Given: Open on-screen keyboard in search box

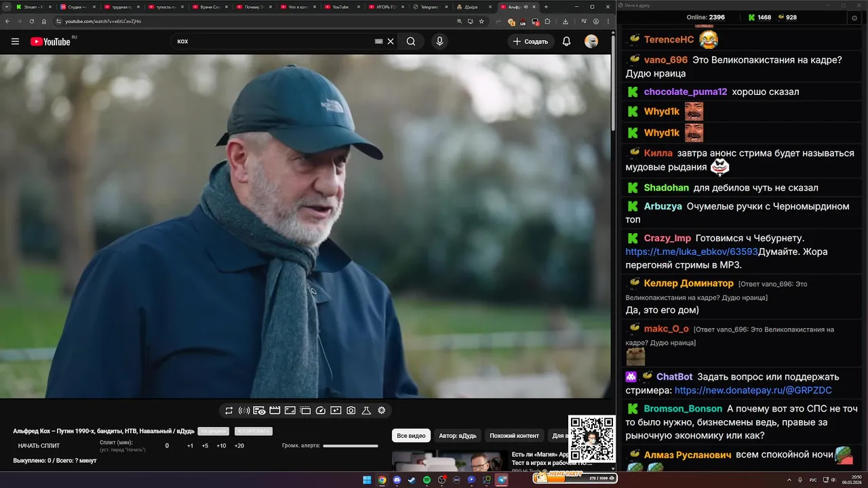Looking at the screenshot, I should click(x=379, y=41).
